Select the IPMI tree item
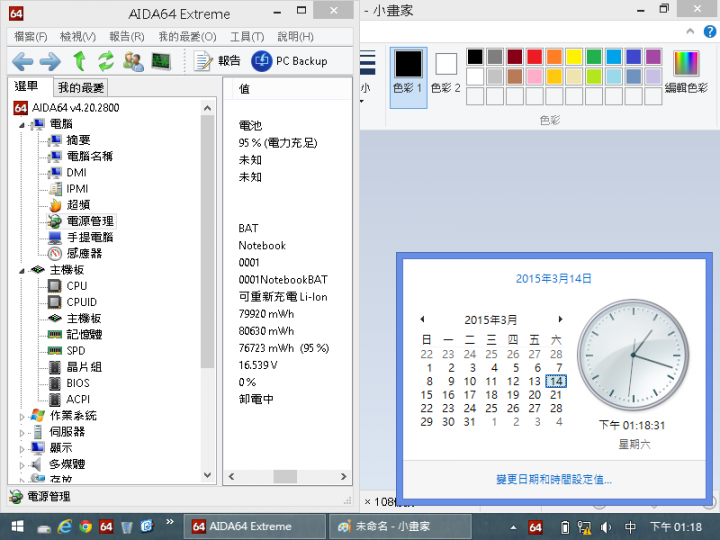Image resolution: width=720 pixels, height=540 pixels. pos(77,189)
